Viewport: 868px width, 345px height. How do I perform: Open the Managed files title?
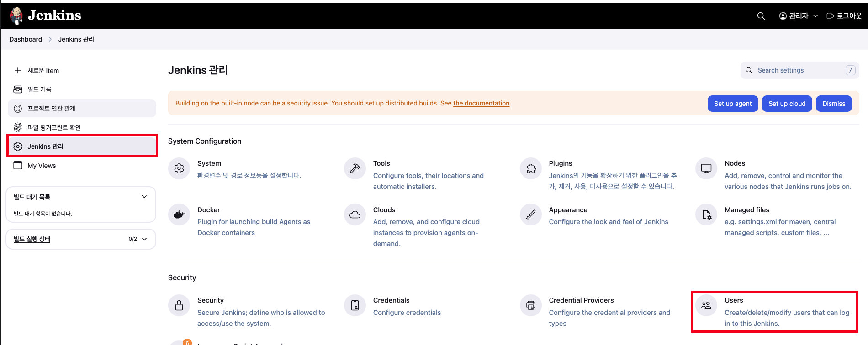click(747, 210)
